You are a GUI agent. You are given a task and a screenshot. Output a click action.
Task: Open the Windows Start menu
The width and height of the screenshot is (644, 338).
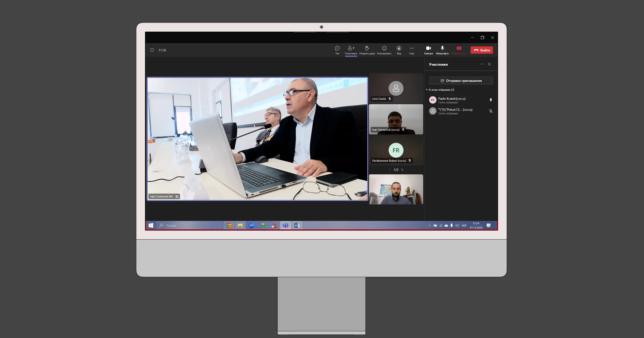coord(151,226)
